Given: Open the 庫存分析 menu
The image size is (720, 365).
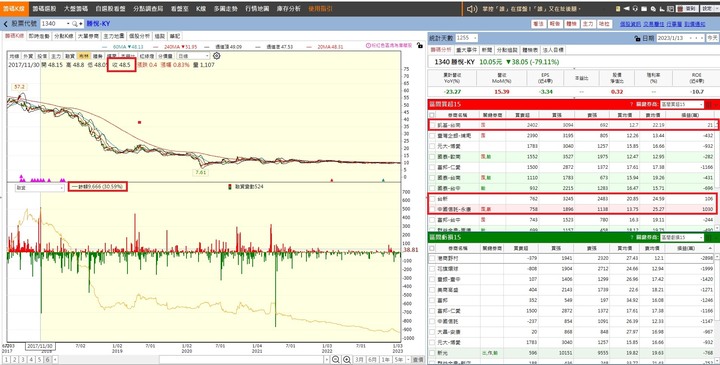Looking at the screenshot, I should pyautogui.click(x=288, y=9).
